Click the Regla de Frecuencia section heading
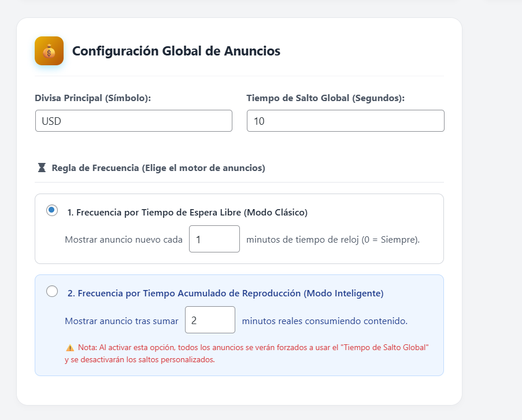 (x=158, y=168)
